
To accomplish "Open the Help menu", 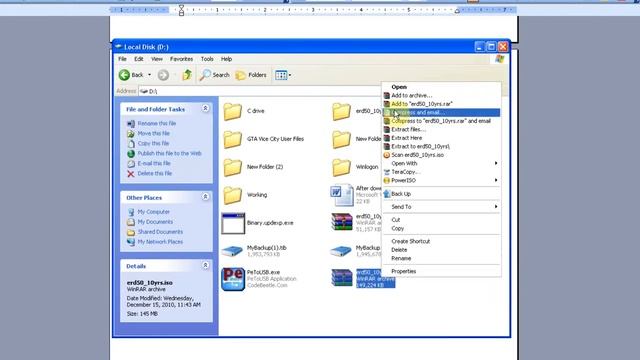I will click(x=227, y=59).
